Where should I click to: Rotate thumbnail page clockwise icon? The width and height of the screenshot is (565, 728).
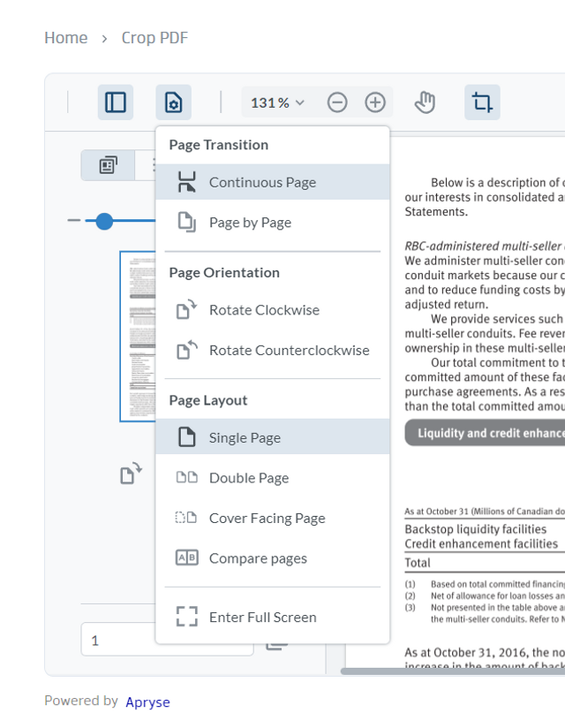tap(132, 473)
